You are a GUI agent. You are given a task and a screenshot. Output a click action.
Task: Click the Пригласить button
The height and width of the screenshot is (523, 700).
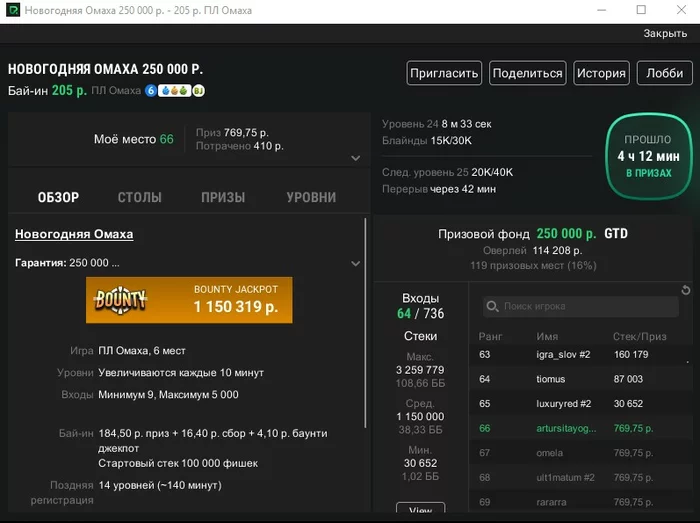(444, 73)
